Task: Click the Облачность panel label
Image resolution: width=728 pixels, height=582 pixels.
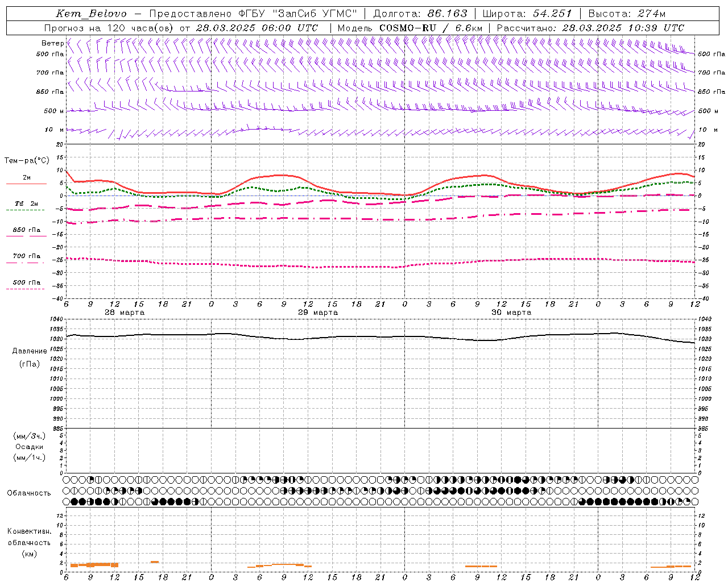Action: tap(29, 493)
